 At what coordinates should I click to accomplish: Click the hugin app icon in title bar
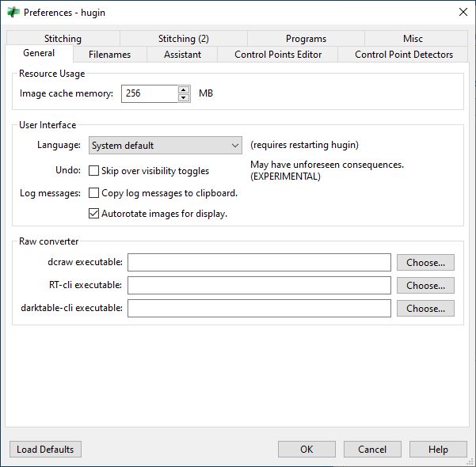[13, 13]
